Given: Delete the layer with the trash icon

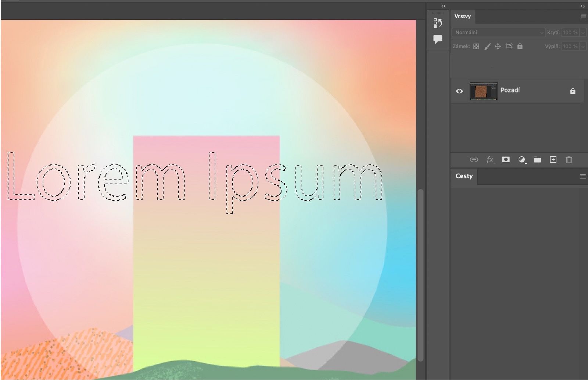Looking at the screenshot, I should tap(569, 160).
